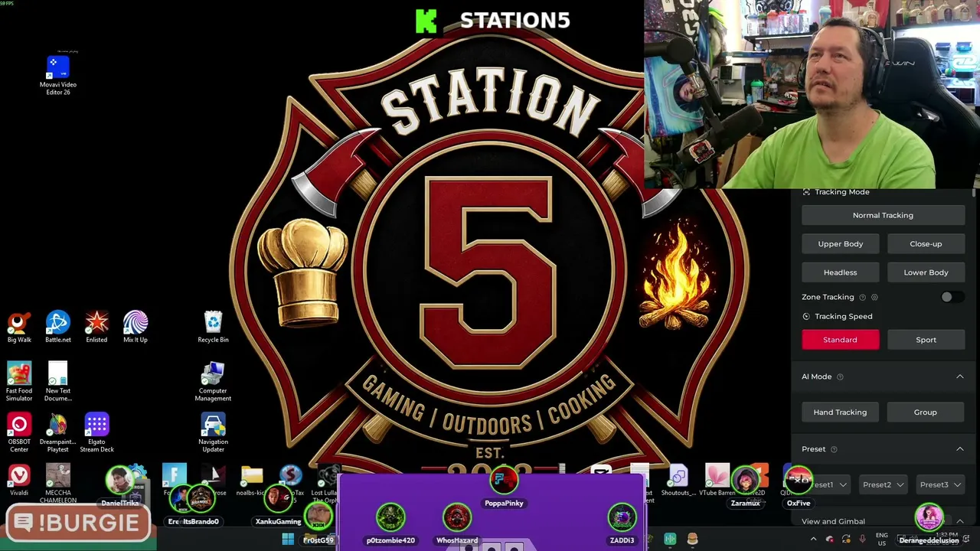Open the Navigation Updater shortcut
The width and height of the screenshot is (980, 551).
click(x=213, y=432)
